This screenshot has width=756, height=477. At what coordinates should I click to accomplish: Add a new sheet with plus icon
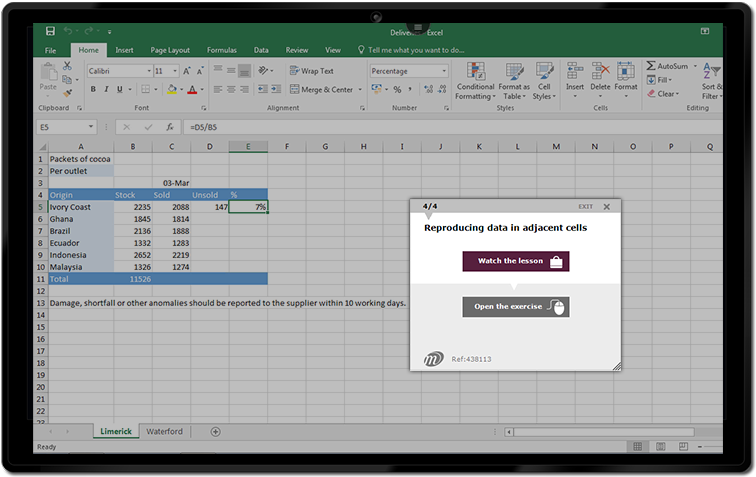[216, 432]
